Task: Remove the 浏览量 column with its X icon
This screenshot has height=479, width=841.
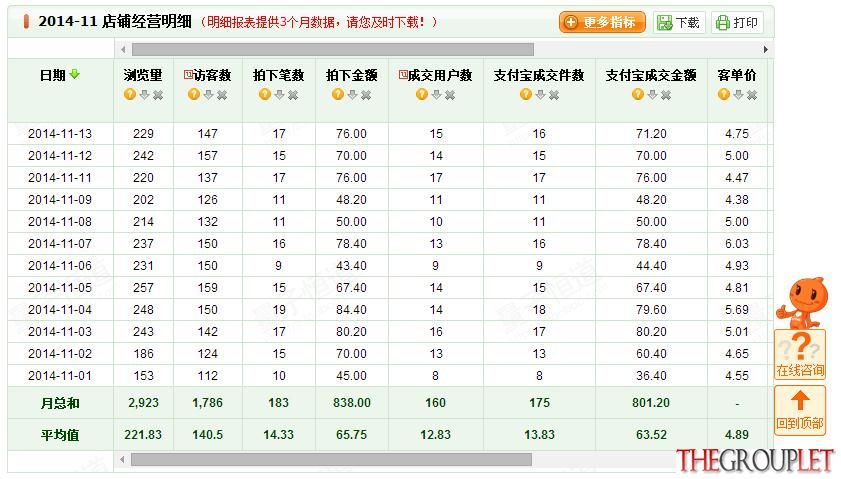Action: 158,95
